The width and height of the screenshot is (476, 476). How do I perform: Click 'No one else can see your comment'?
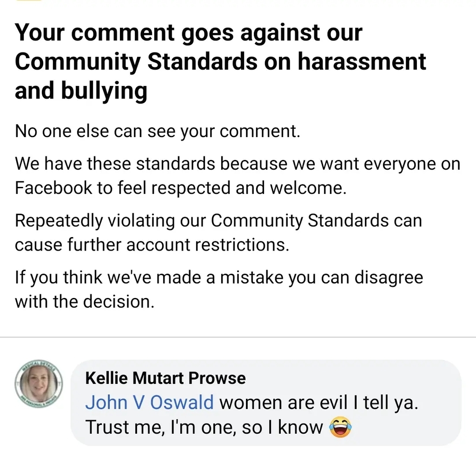(158, 132)
